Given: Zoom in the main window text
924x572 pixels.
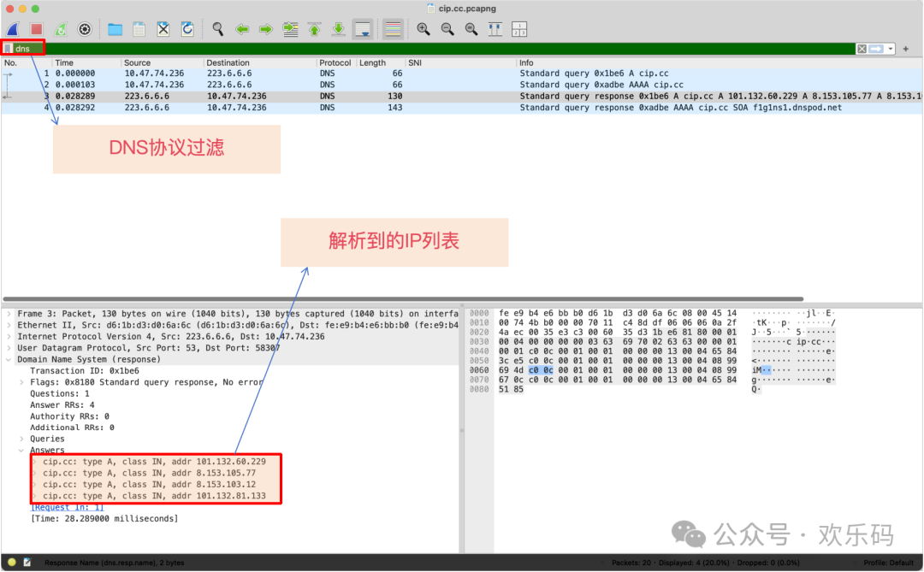Looking at the screenshot, I should point(423,29).
